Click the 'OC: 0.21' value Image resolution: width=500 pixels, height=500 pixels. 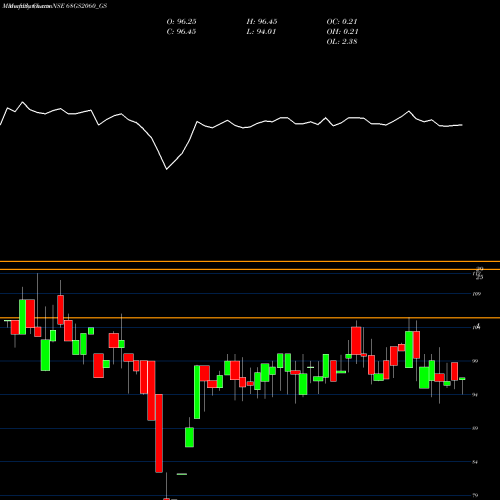(342, 22)
